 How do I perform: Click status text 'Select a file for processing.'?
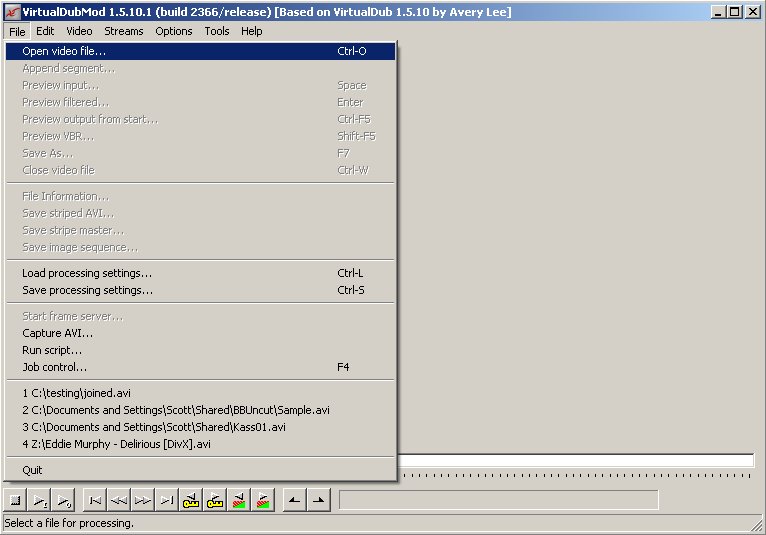click(69, 523)
